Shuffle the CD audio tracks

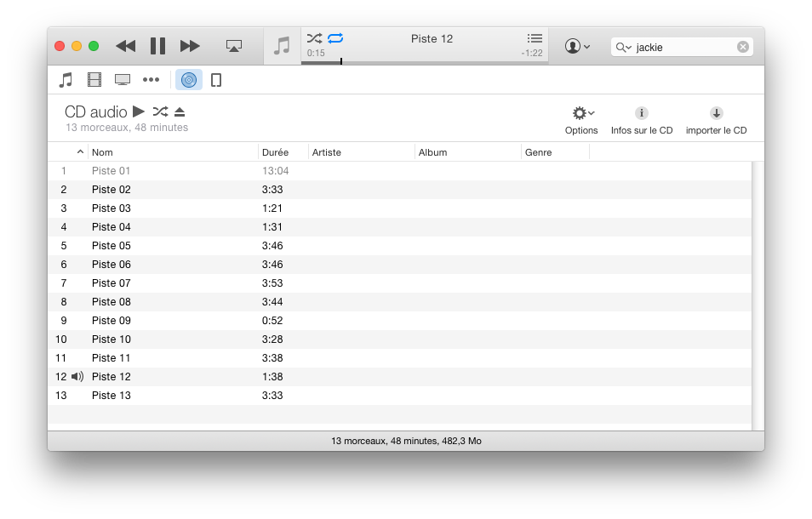[161, 111]
